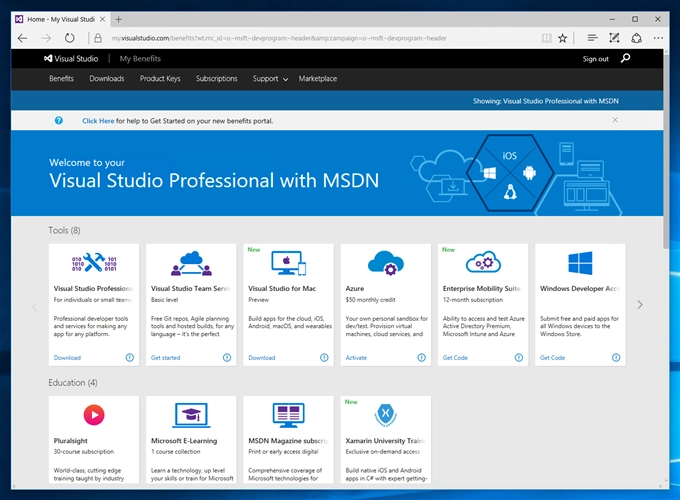Open info on Visual Studio for Mac card
Image resolution: width=680 pixels, height=500 pixels.
point(324,357)
